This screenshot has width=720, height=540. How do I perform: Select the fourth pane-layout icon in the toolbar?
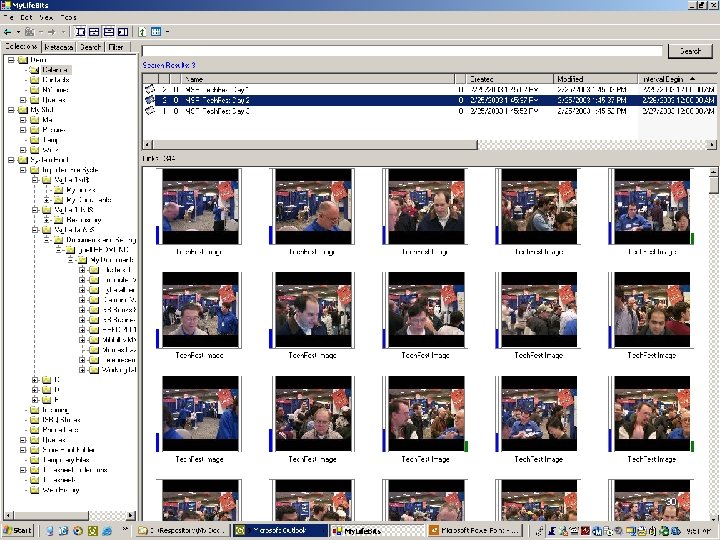pos(123,32)
